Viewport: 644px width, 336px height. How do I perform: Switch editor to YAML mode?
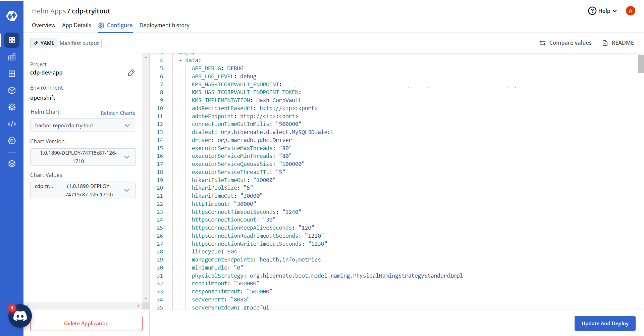[44, 43]
